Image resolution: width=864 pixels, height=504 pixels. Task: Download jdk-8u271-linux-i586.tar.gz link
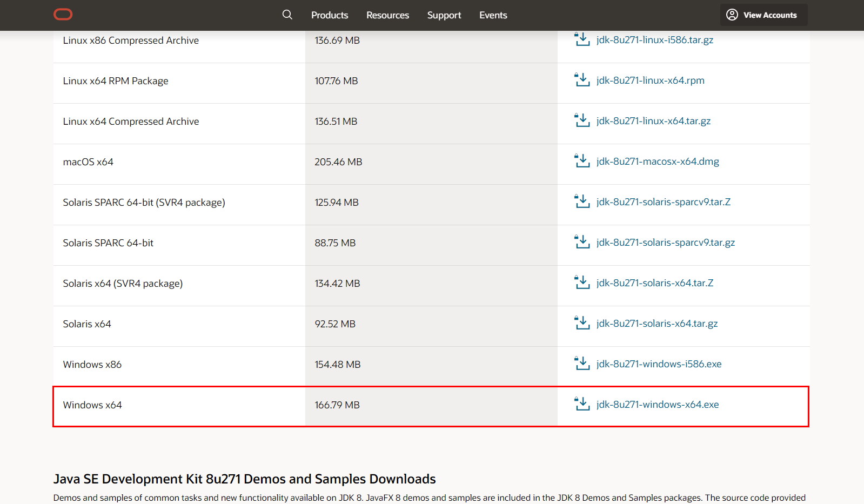click(655, 40)
